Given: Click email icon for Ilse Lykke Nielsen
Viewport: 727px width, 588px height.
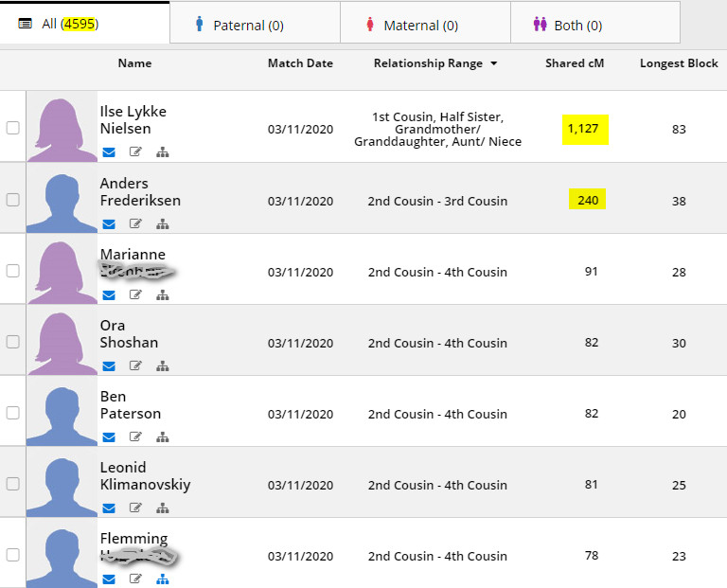Looking at the screenshot, I should (109, 151).
